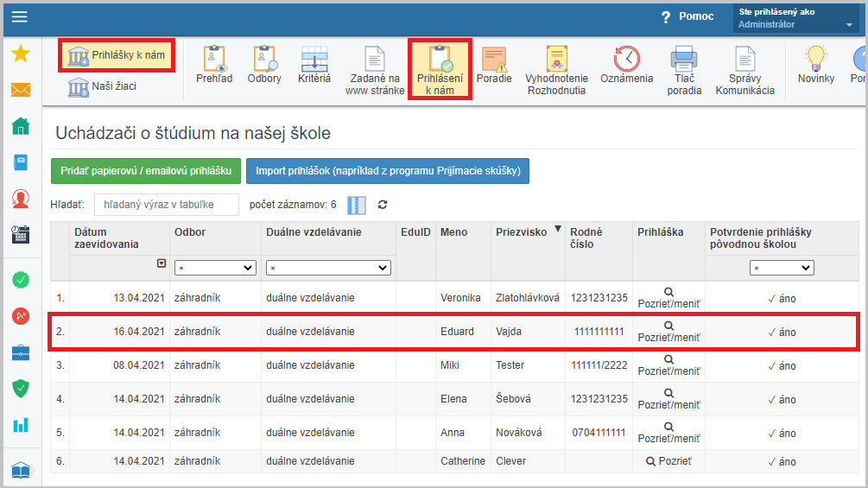The height and width of the screenshot is (488, 868).
Task: Open the Duálne vzdelávanie filter dropdown
Action: (x=328, y=268)
